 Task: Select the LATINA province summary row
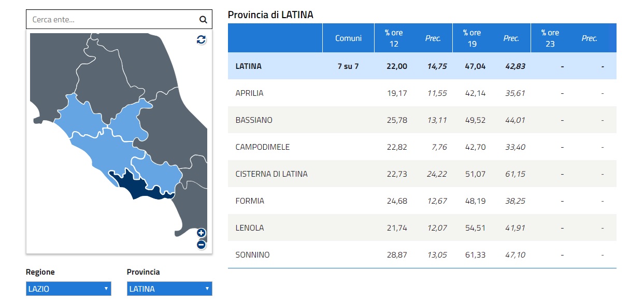click(248, 66)
